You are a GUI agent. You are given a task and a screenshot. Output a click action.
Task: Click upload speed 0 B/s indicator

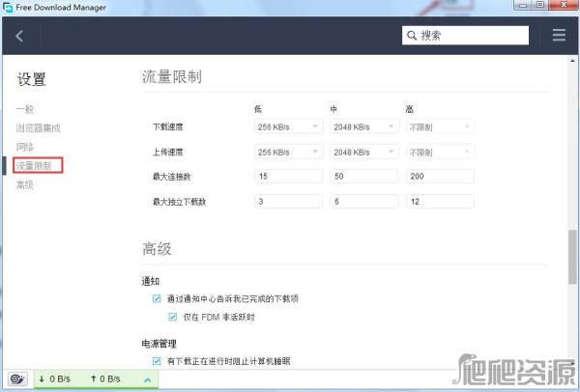[x=105, y=379]
